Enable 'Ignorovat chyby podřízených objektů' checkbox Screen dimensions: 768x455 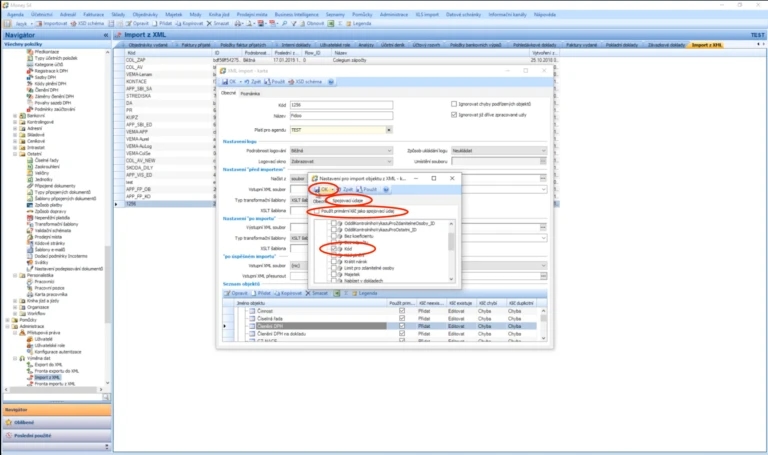454,104
